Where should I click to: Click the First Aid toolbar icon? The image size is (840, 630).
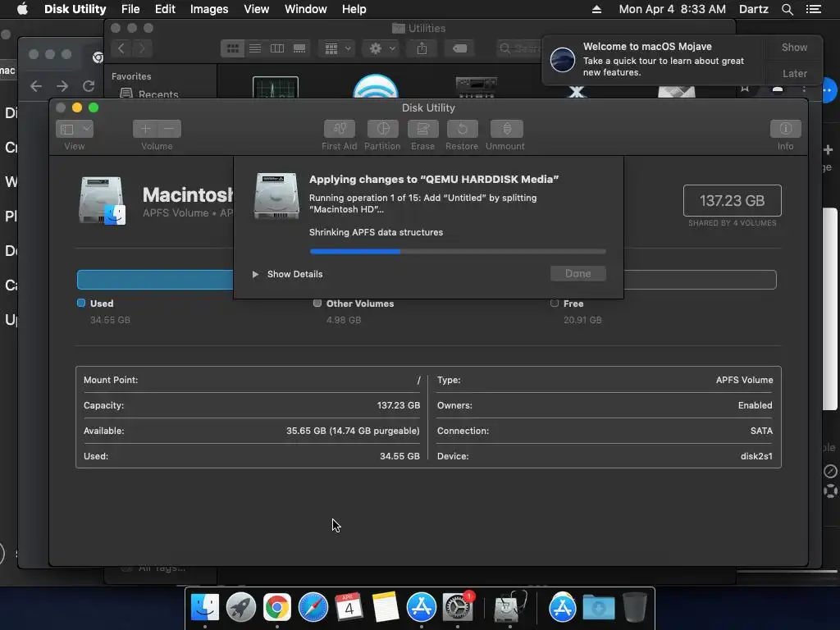tap(339, 129)
